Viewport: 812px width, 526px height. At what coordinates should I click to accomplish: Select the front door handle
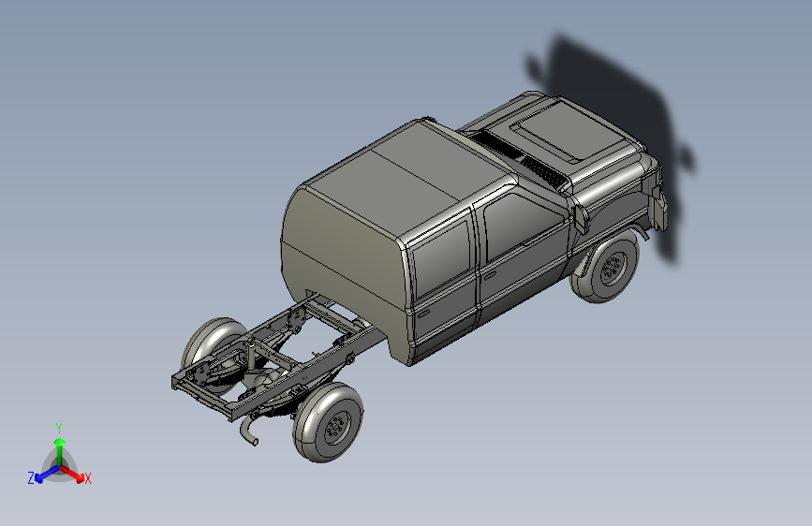coord(488,275)
